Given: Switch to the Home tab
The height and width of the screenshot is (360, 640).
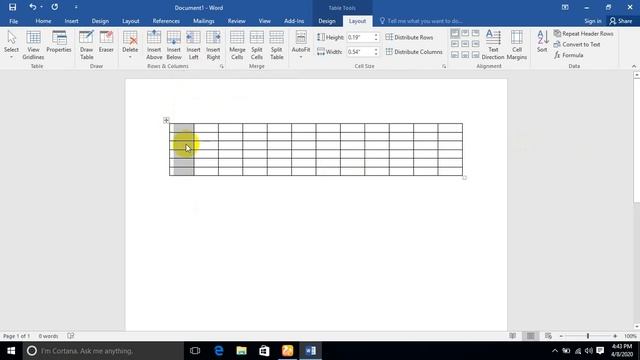Looking at the screenshot, I should click(43, 21).
